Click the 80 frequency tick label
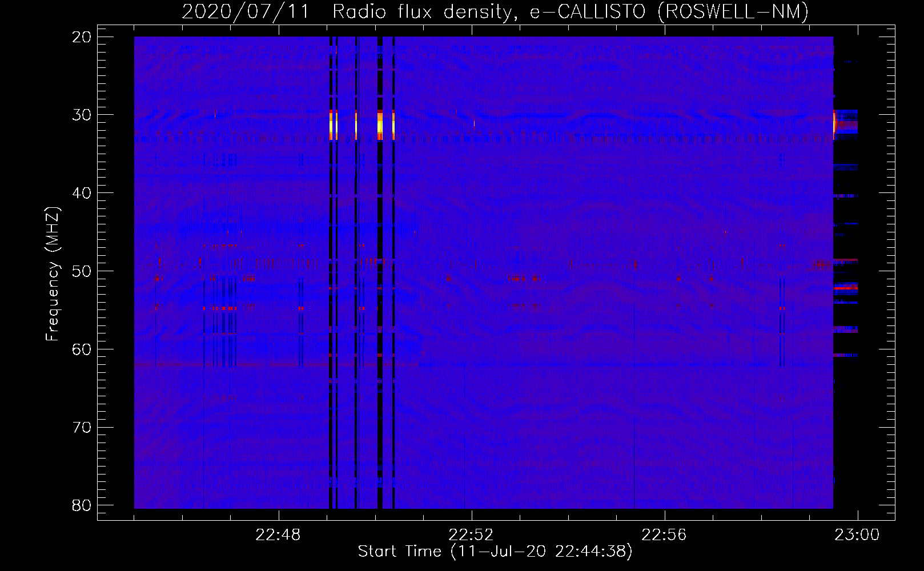This screenshot has height=571, width=924. (82, 505)
